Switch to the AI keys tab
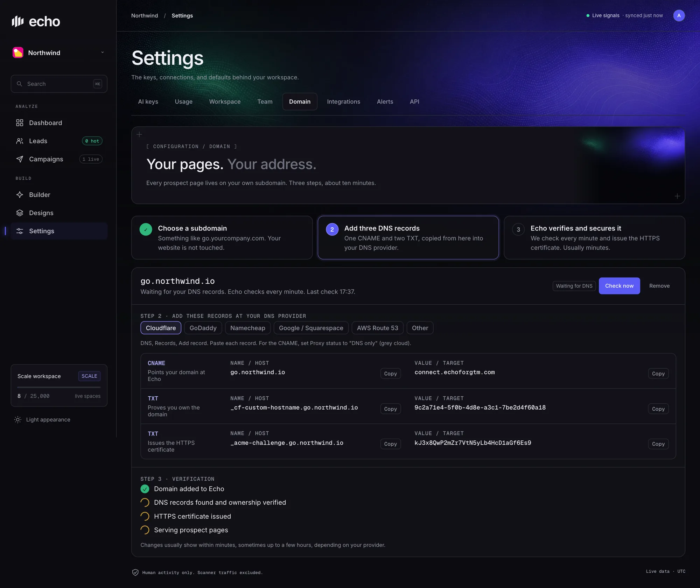Image resolution: width=700 pixels, height=588 pixels. click(148, 101)
